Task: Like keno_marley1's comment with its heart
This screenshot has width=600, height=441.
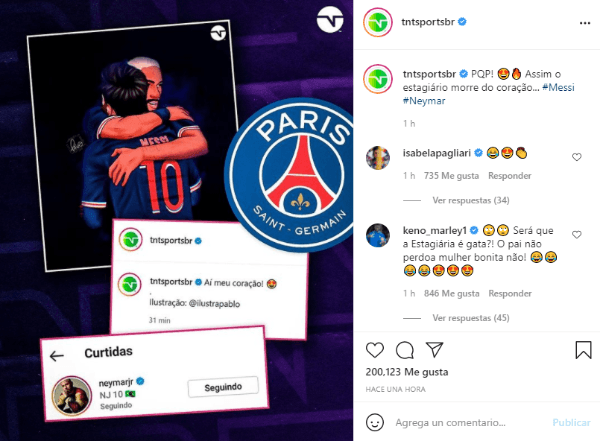Action: [577, 235]
